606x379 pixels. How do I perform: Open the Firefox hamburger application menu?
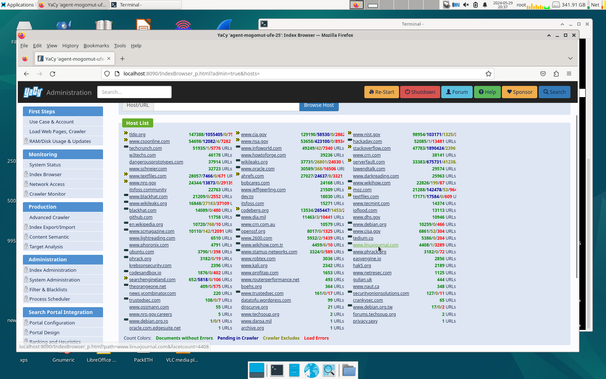[569, 74]
